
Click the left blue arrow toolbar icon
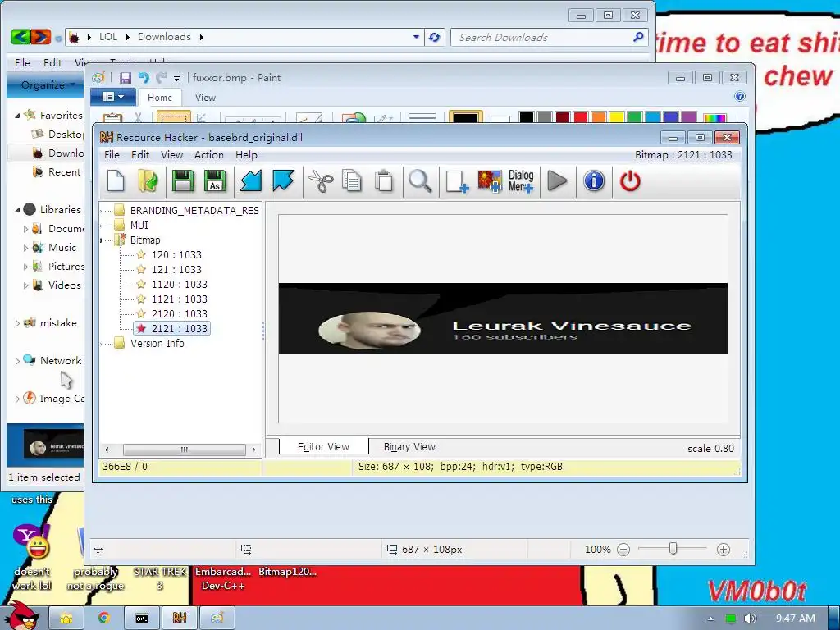click(250, 181)
